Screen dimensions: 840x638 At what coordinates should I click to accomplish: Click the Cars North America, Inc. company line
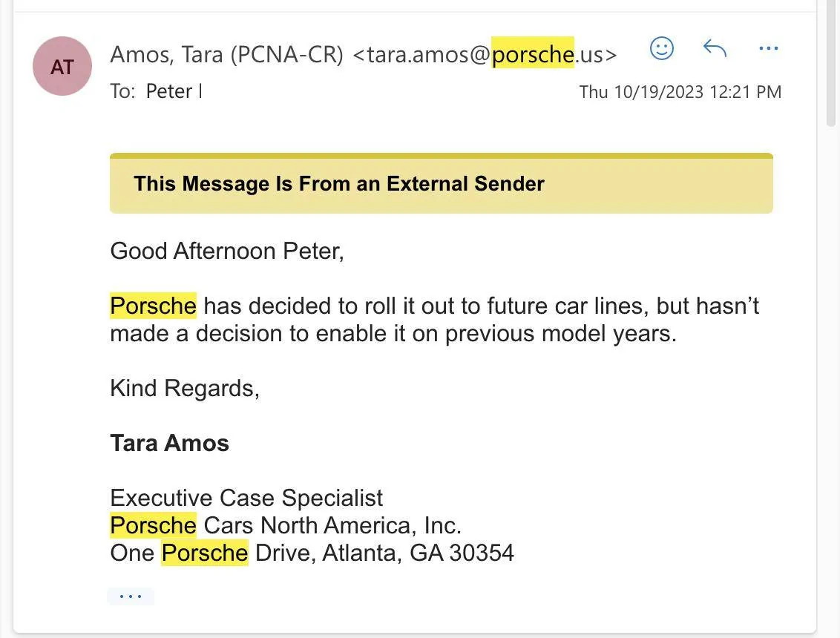pos(332,525)
